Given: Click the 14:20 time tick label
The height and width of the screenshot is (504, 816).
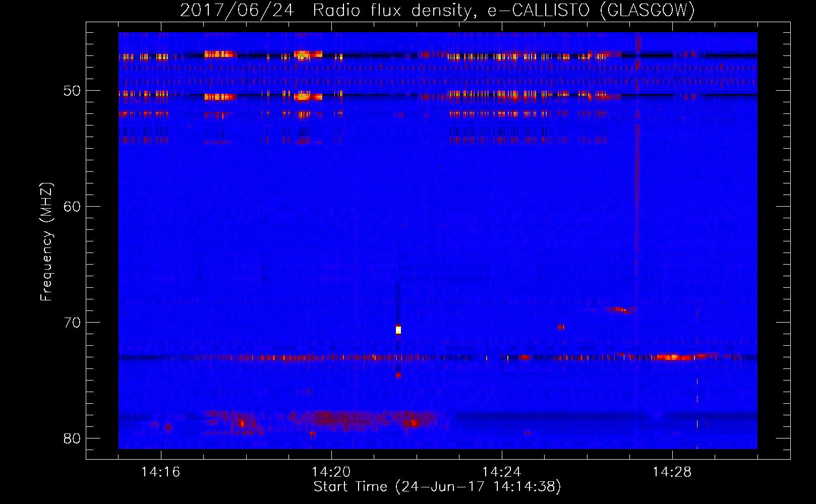Looking at the screenshot, I should click(331, 472).
